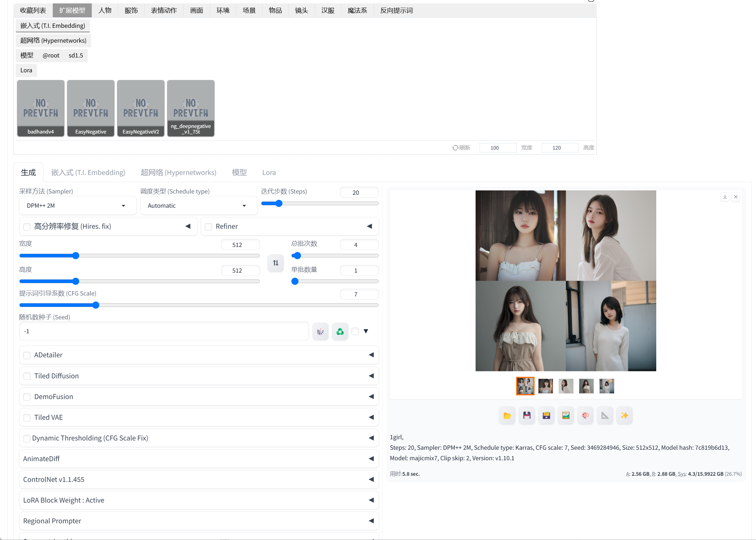This screenshot has height=540, width=756.
Task: Adjust the Steps slider
Action: click(320, 203)
